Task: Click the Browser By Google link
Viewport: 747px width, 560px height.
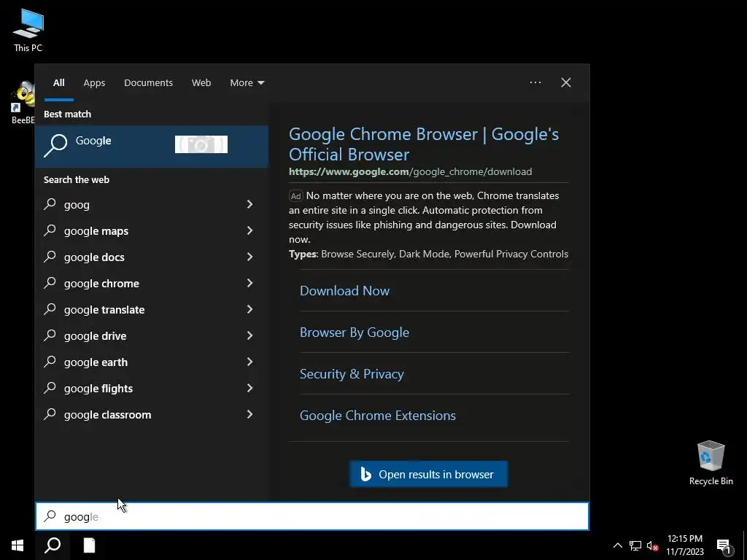Action: [x=354, y=332]
